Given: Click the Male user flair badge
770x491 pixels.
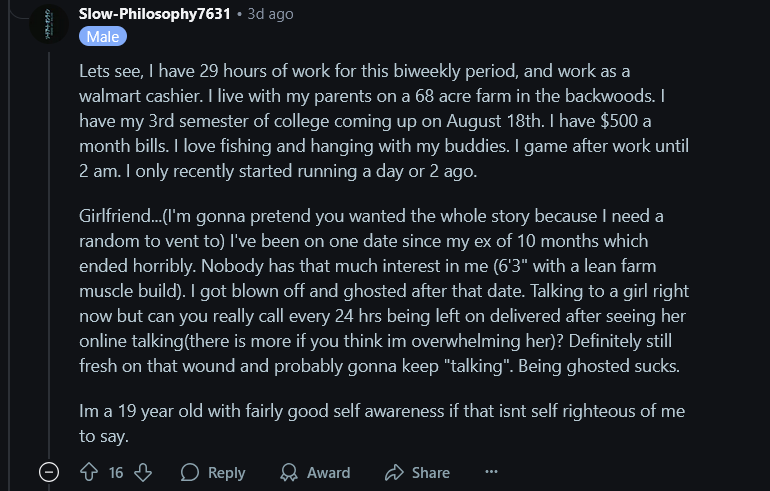Looking at the screenshot, I should pos(103,37).
